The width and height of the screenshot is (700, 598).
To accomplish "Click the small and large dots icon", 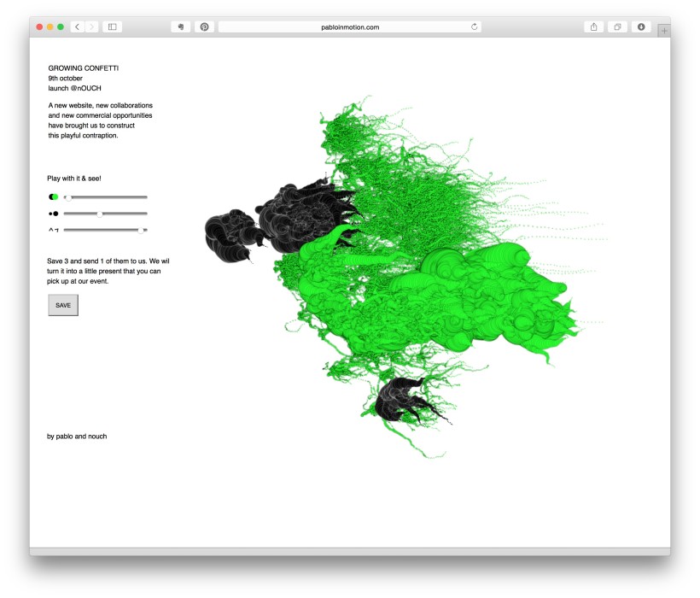I will [53, 214].
